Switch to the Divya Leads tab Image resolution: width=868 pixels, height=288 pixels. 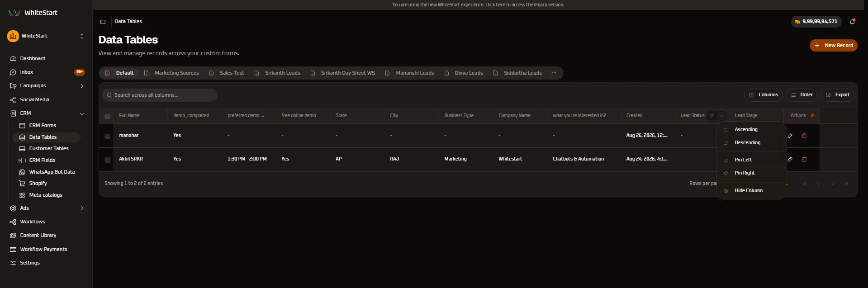[464, 73]
